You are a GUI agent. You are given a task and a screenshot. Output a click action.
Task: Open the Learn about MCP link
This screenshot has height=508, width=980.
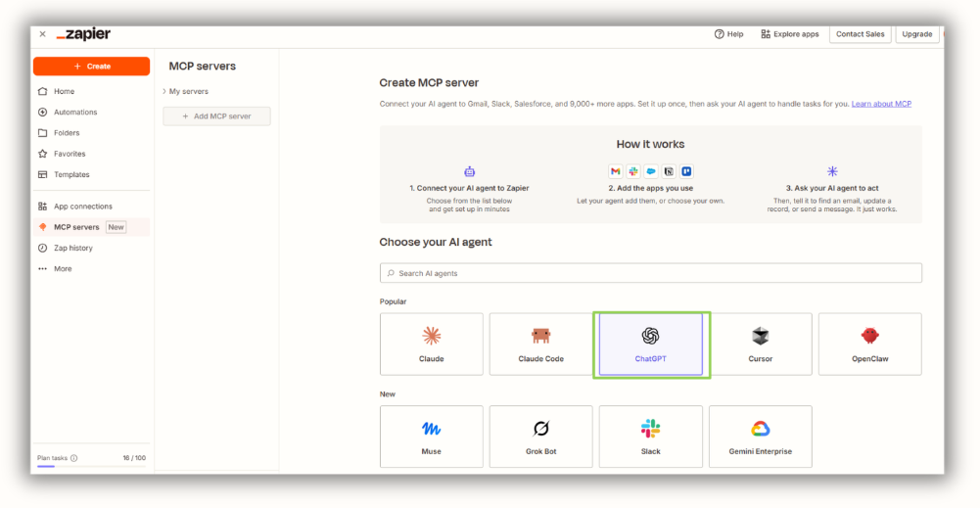[881, 104]
